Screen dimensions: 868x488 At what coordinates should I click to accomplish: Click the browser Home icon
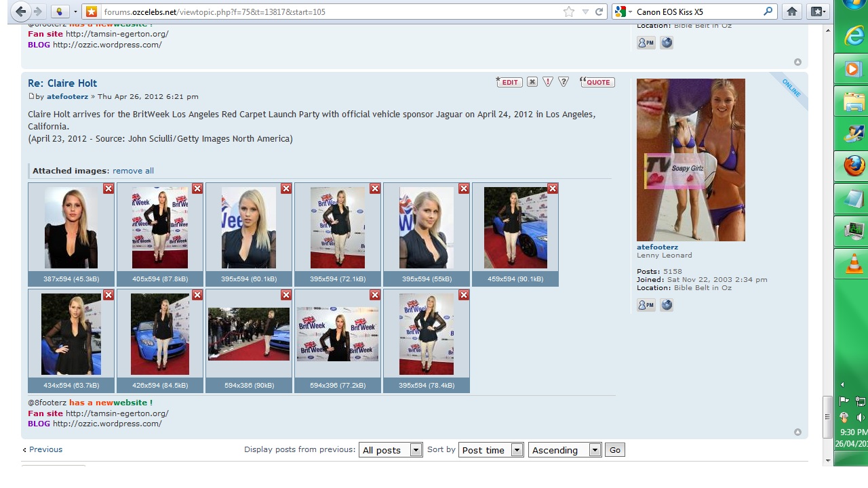[791, 12]
